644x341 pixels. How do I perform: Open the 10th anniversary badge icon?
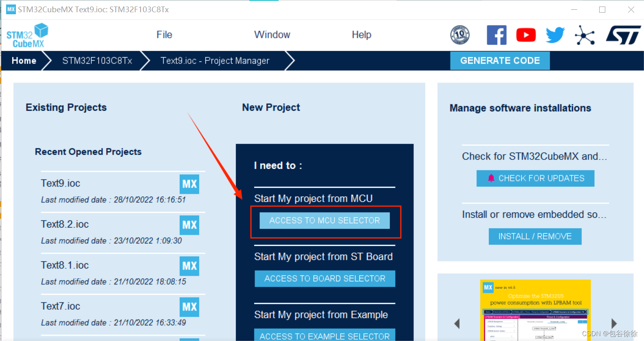click(x=460, y=35)
